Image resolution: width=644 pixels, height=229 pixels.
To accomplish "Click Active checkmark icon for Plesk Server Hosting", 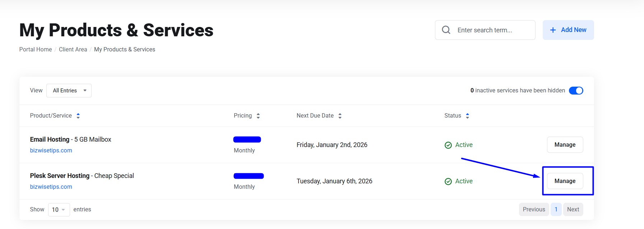I will (448, 182).
